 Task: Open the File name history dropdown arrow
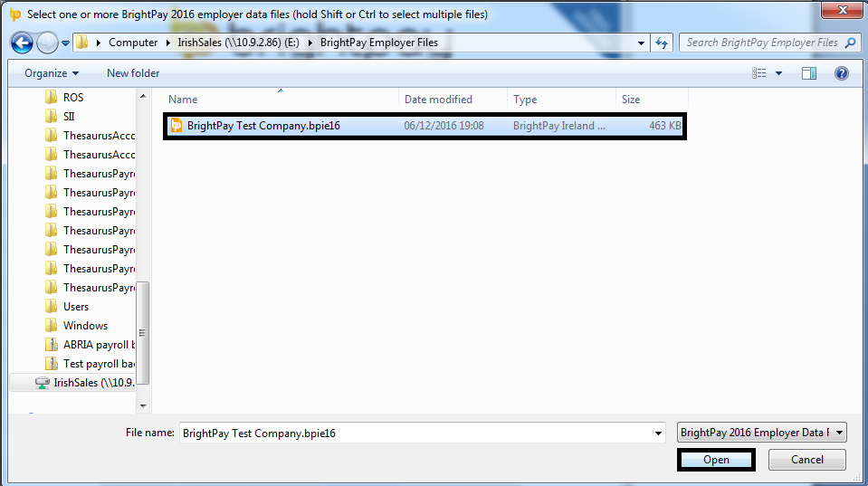(658, 433)
